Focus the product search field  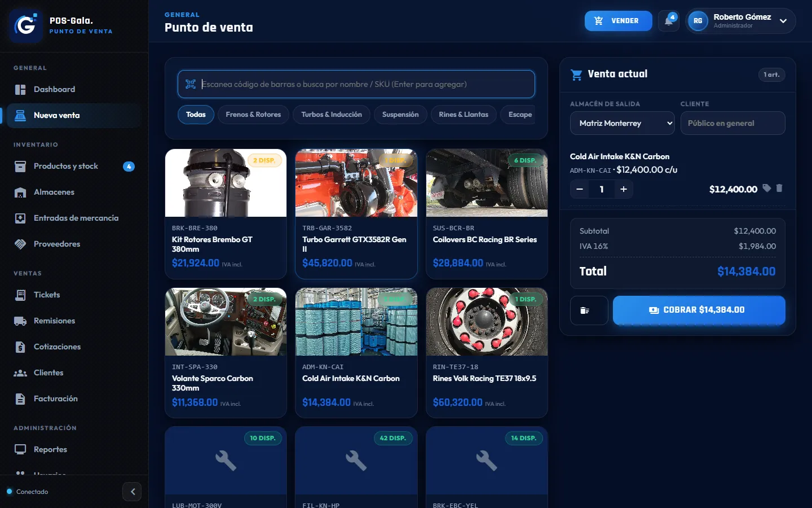pos(356,84)
